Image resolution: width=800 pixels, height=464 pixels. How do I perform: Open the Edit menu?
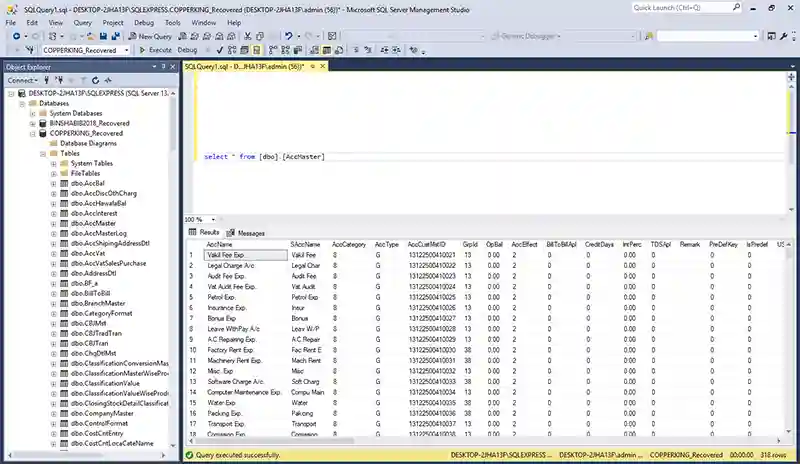click(x=32, y=22)
